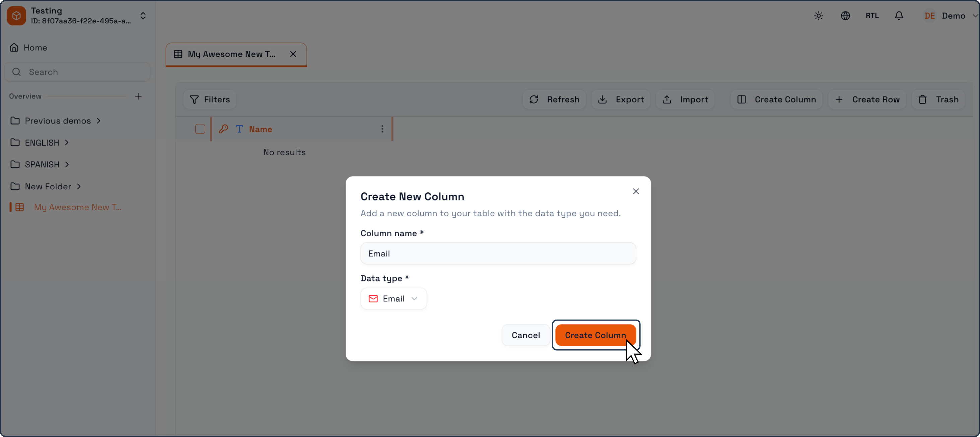980x437 pixels.
Task: Open the Name column three-dot menu
Action: point(382,129)
